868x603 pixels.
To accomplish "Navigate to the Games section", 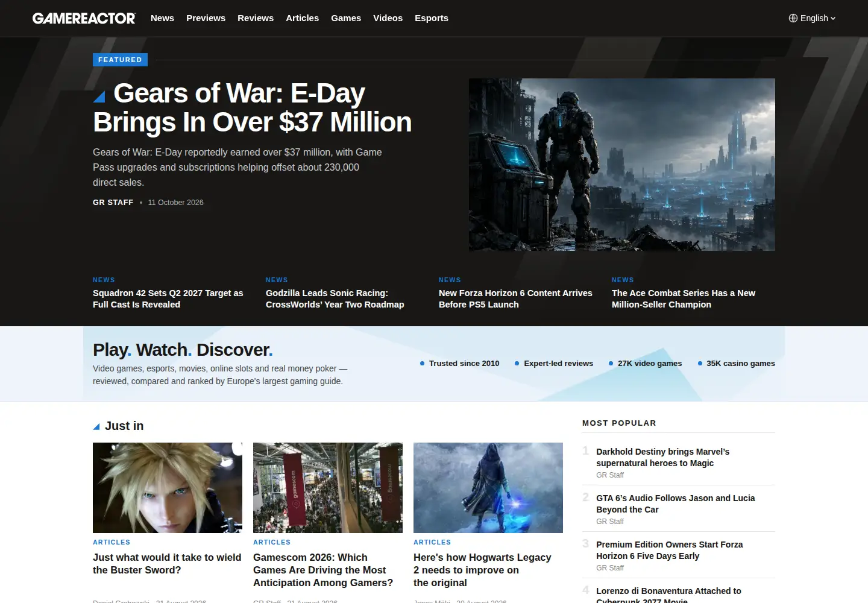I will click(346, 18).
